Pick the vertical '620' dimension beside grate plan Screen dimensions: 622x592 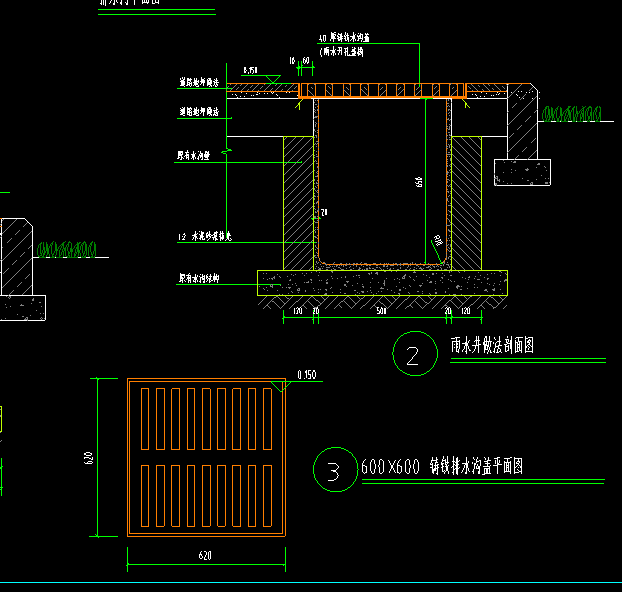pyautogui.click(x=88, y=457)
